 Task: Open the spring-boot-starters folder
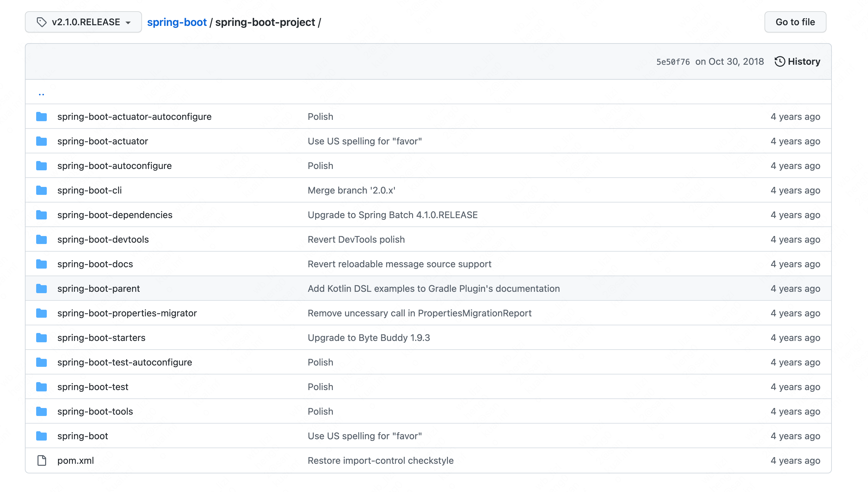coord(101,338)
